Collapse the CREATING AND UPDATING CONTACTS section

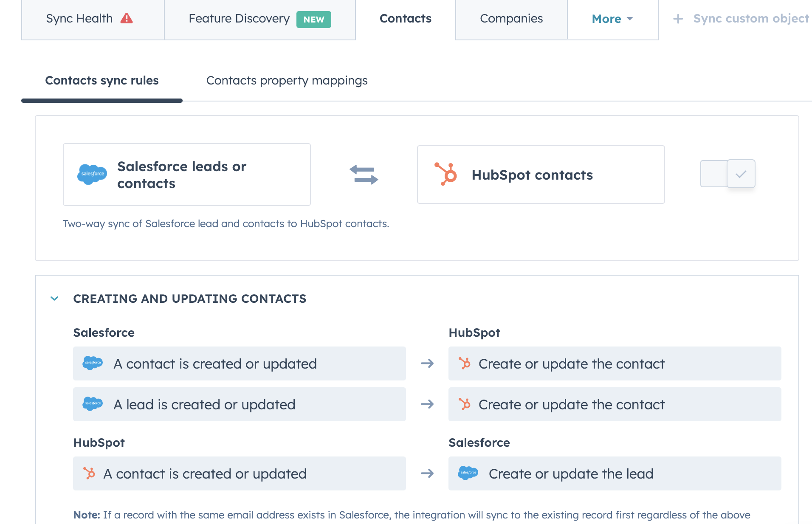tap(54, 299)
